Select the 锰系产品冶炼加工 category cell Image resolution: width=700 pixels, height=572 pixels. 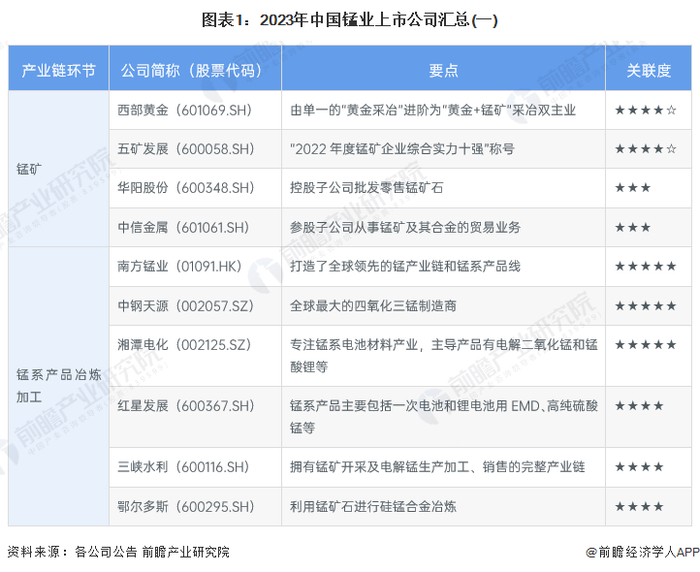(59, 385)
